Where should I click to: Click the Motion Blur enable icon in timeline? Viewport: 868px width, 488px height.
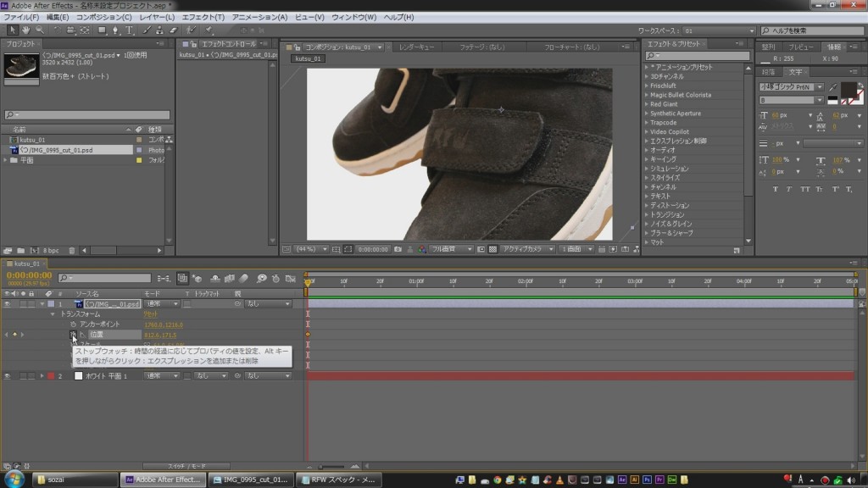243,278
